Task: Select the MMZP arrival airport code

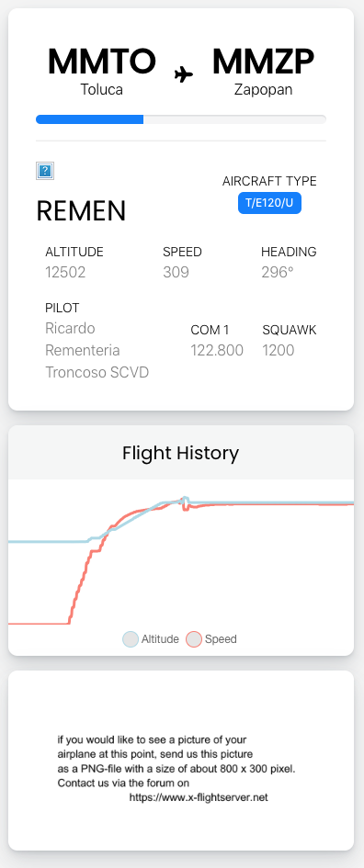Action: (263, 62)
